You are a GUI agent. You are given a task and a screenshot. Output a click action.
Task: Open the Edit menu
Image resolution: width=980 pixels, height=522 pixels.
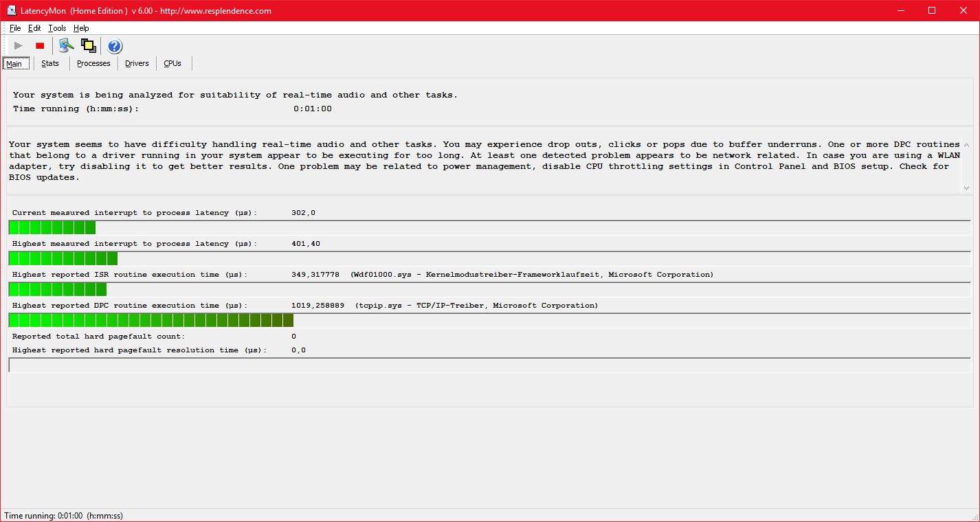[x=34, y=28]
